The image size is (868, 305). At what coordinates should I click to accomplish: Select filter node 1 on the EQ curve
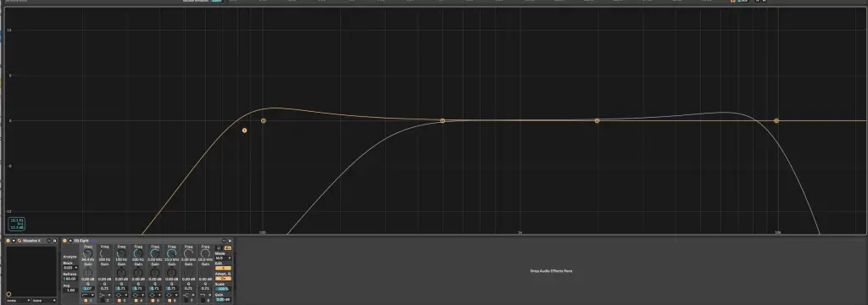coord(245,130)
